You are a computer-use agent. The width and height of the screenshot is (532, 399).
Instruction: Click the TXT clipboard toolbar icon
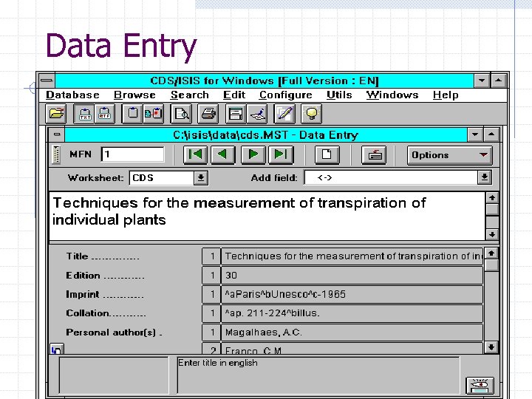[85, 113]
